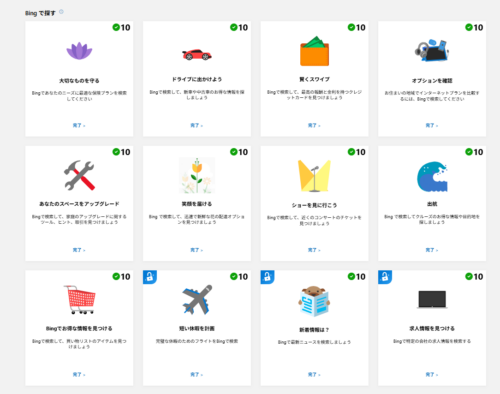This screenshot has height=394, width=500.
Task: Click the red shopping cart icon
Action: tap(79, 300)
